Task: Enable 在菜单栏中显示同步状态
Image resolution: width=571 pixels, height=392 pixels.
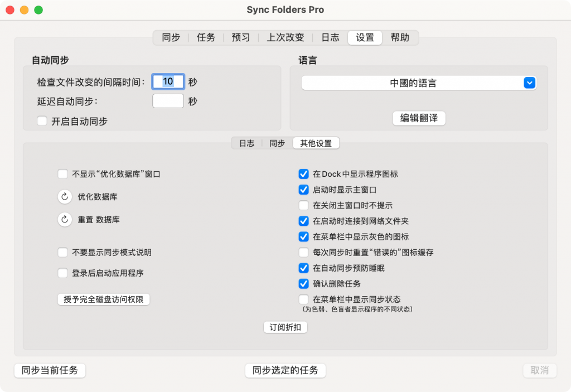Action: click(x=303, y=299)
